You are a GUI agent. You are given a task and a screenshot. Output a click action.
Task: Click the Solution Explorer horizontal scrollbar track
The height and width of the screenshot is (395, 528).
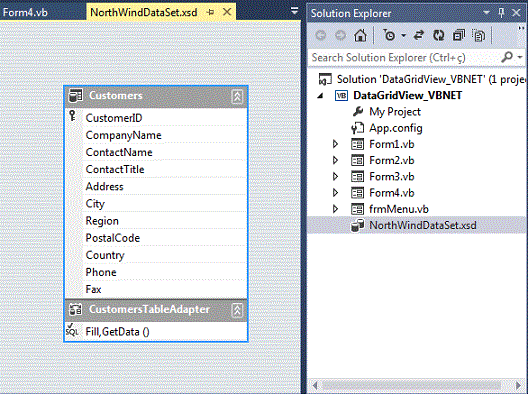pos(416,385)
